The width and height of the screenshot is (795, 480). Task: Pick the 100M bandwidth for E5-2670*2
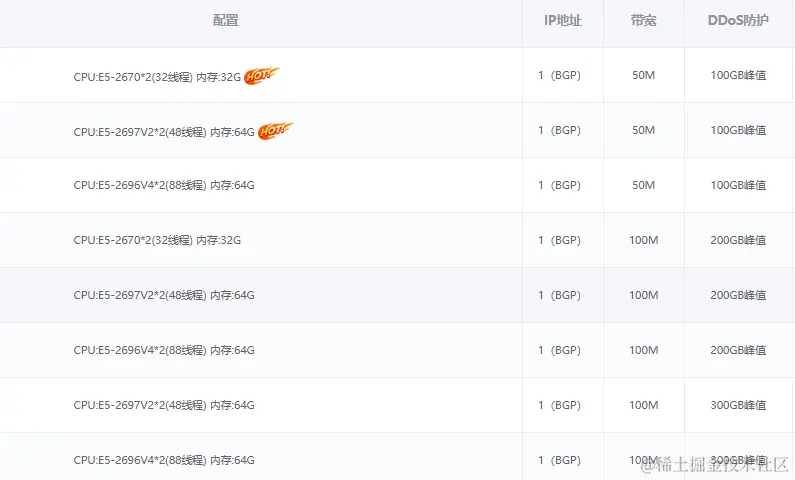pos(643,240)
